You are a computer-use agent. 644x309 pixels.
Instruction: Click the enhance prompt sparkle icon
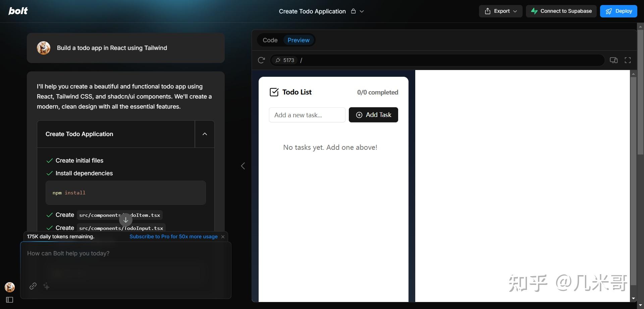[46, 286]
